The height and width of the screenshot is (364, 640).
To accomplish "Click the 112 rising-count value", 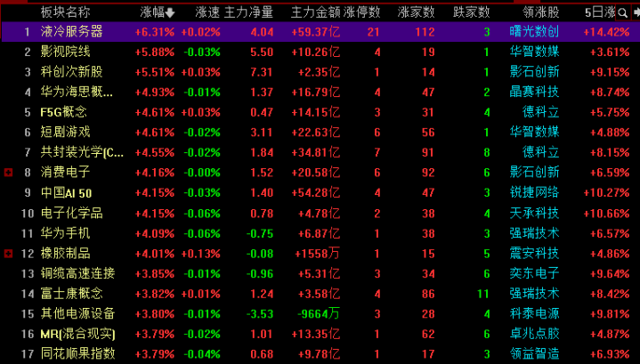I will click(425, 32).
